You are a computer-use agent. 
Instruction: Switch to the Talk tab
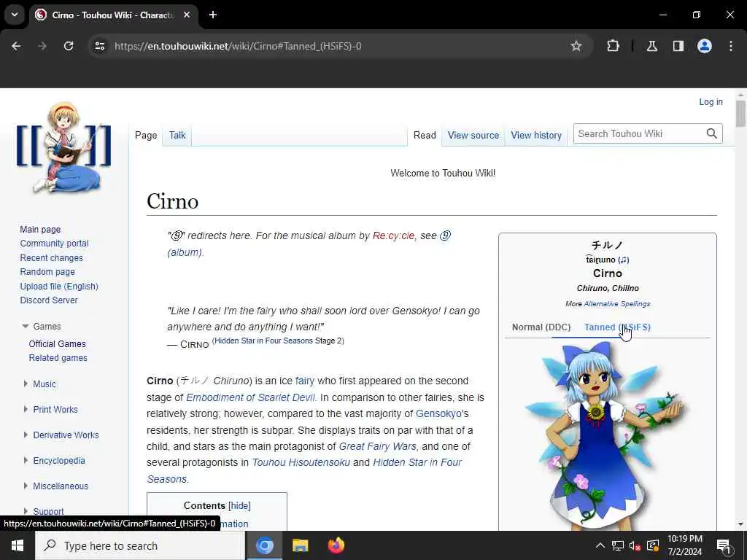(177, 135)
